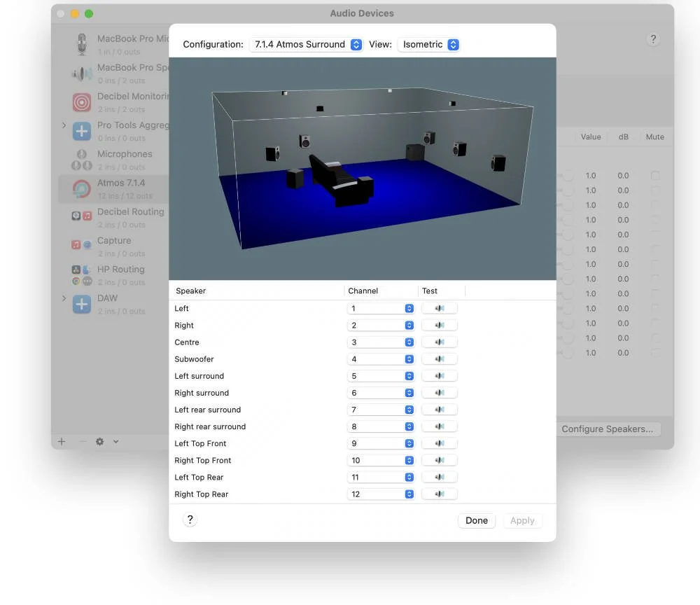
Task: Click the Decibel Routing device icon
Action: point(82,216)
